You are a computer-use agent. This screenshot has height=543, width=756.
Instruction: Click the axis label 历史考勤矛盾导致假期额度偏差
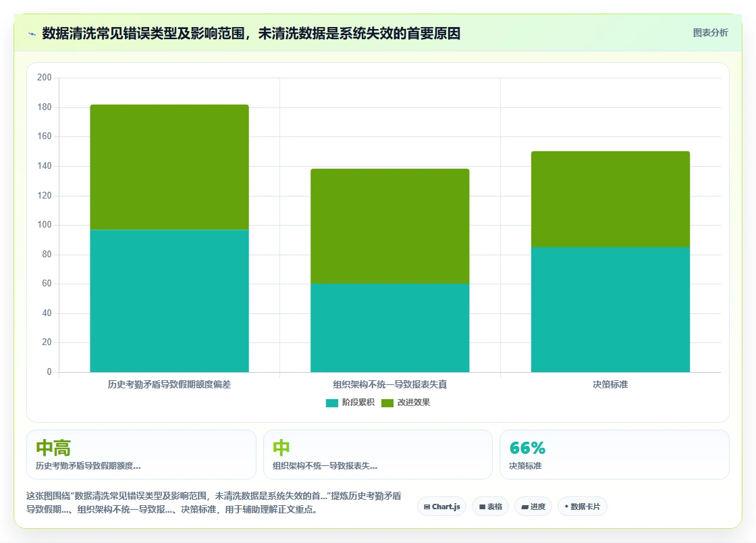pyautogui.click(x=169, y=384)
